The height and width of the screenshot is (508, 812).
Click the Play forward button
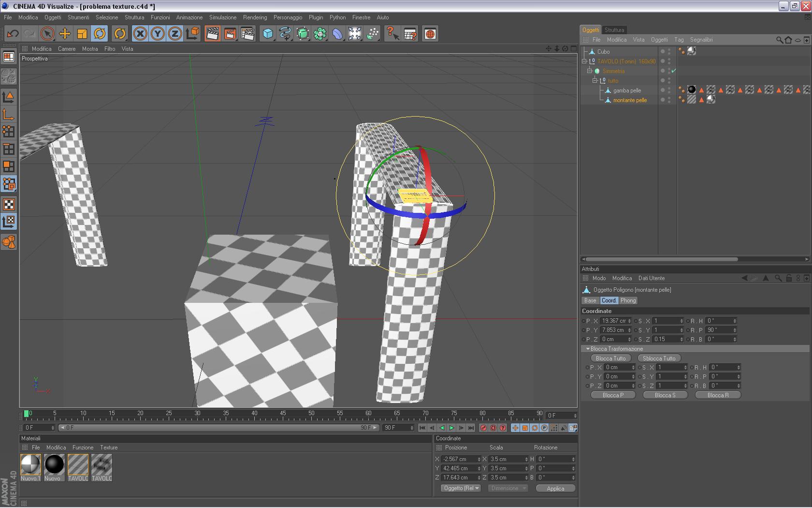click(451, 428)
